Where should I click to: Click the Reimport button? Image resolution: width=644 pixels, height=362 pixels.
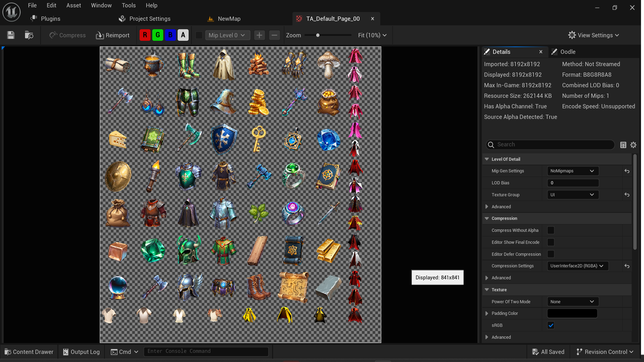pyautogui.click(x=113, y=35)
